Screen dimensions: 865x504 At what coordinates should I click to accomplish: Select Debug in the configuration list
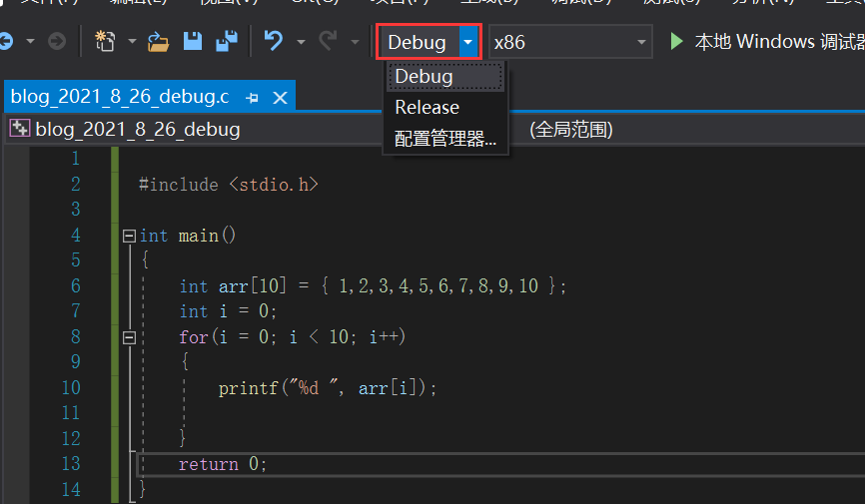pyautogui.click(x=445, y=76)
